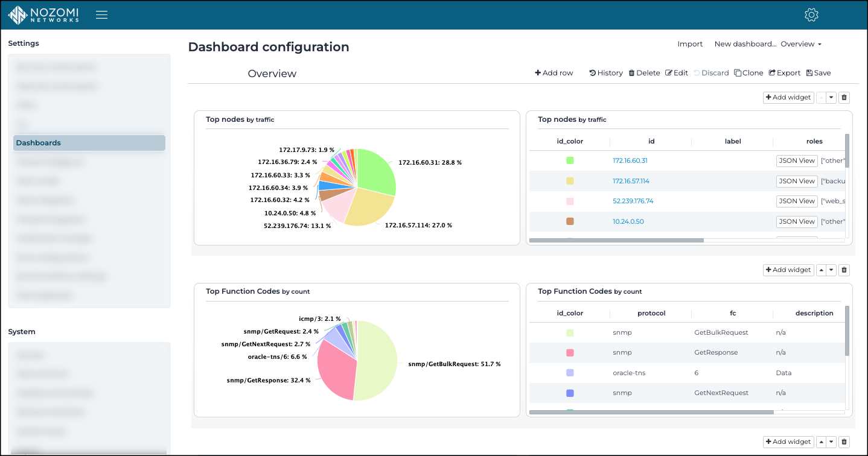Move the Top nodes row down
The width and height of the screenshot is (868, 456).
831,98
